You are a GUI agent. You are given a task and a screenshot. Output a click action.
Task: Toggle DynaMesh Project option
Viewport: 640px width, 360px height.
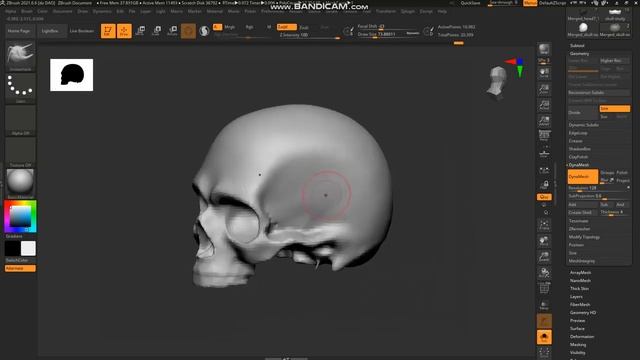click(x=623, y=180)
